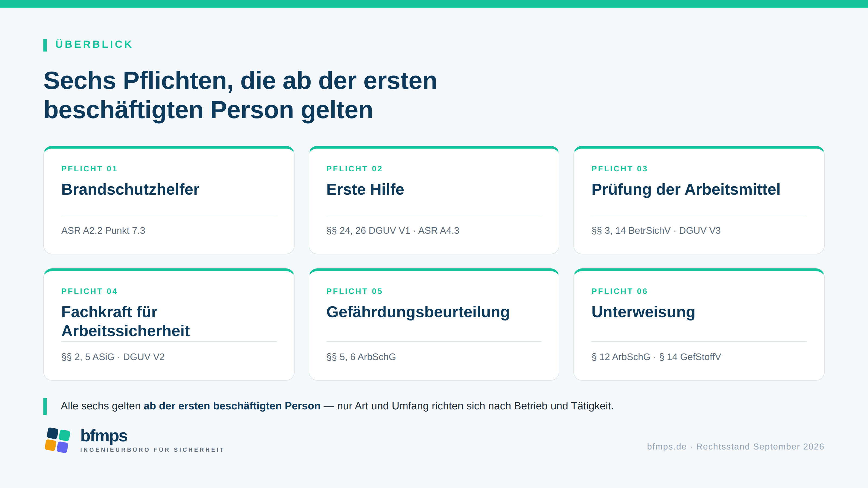
Task: Select 'ASR A2.2 Punkt 7.3' reference
Action: (x=103, y=230)
